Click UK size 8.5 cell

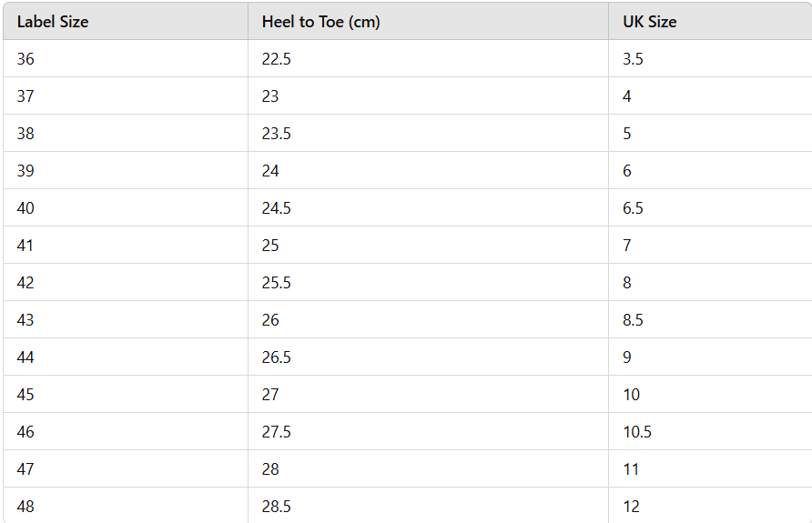633,320
